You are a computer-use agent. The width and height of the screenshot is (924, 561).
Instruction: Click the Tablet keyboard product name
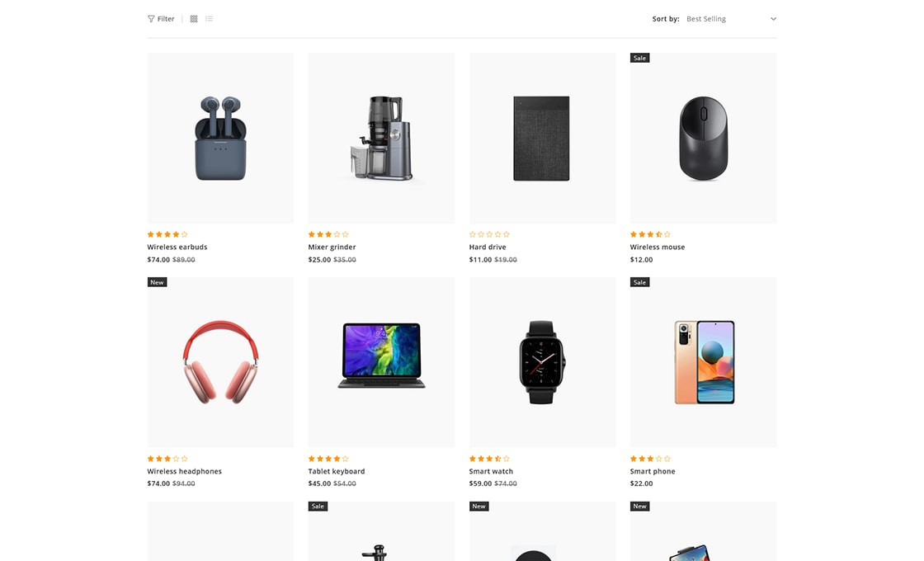tap(337, 471)
